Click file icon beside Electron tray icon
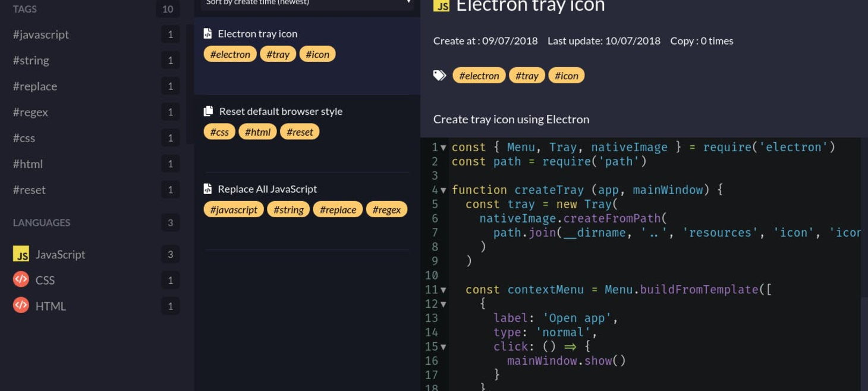The image size is (868, 391). pyautogui.click(x=207, y=34)
